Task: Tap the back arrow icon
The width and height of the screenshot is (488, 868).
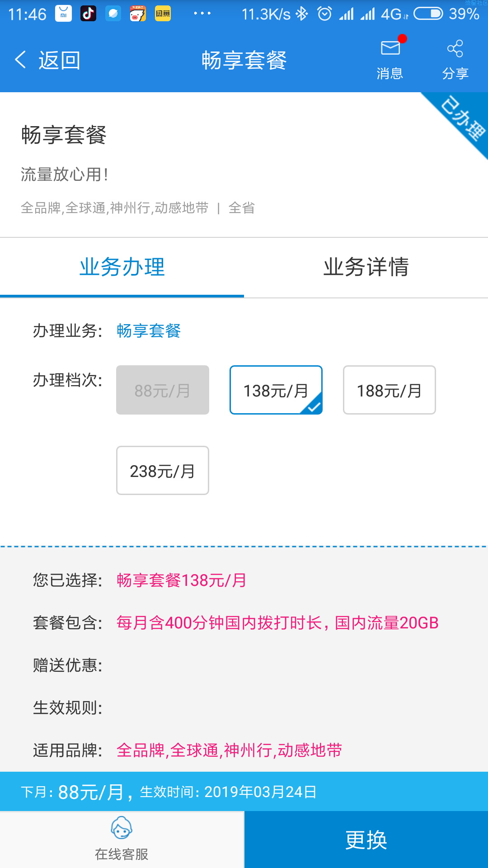Action: [x=20, y=60]
